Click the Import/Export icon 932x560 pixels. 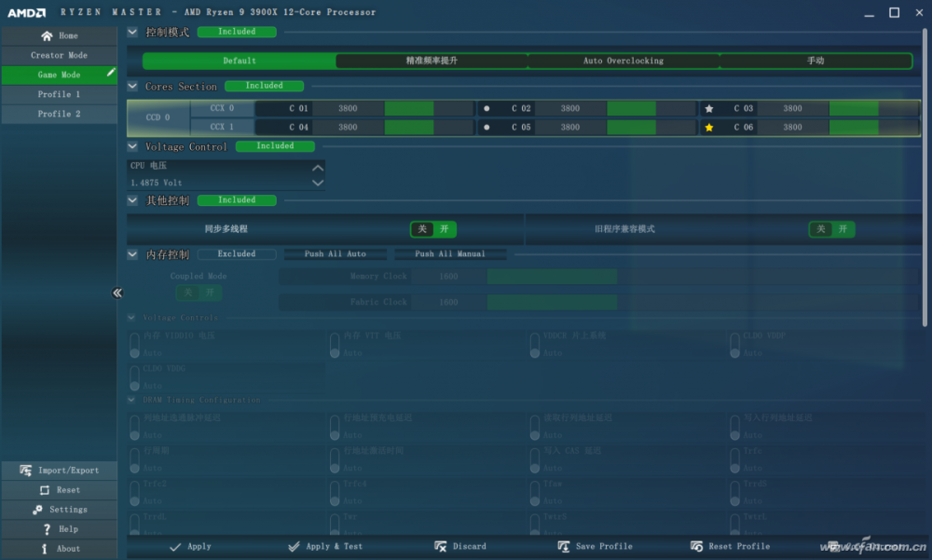[25, 471]
